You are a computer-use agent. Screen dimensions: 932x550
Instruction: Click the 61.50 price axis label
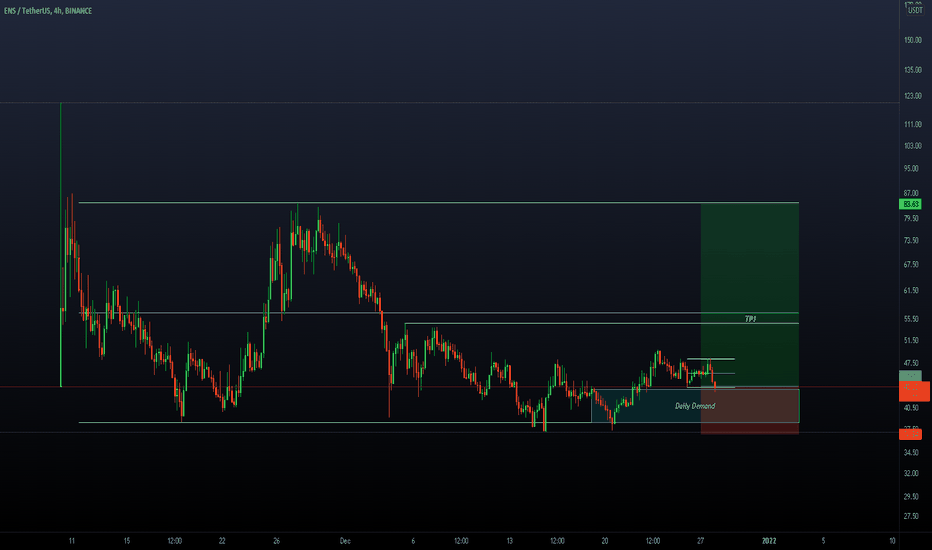click(x=911, y=290)
